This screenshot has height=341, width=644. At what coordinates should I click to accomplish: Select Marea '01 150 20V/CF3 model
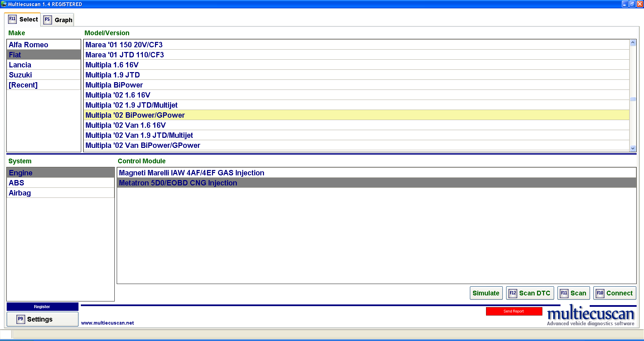(356, 45)
